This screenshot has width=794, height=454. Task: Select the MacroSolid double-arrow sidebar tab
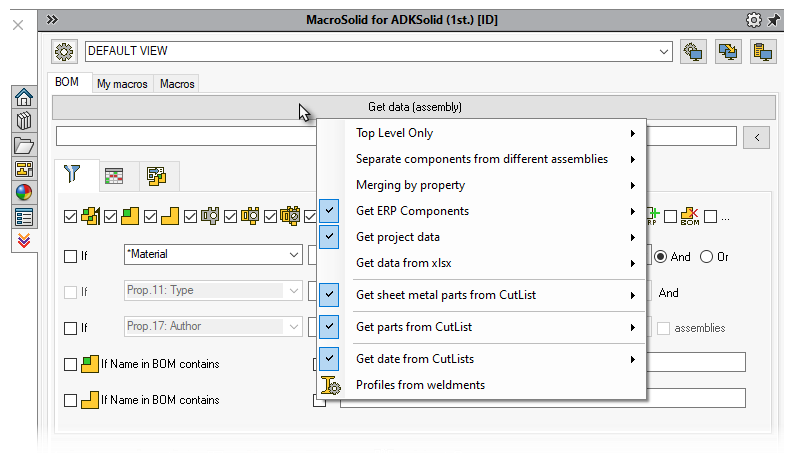click(x=24, y=240)
